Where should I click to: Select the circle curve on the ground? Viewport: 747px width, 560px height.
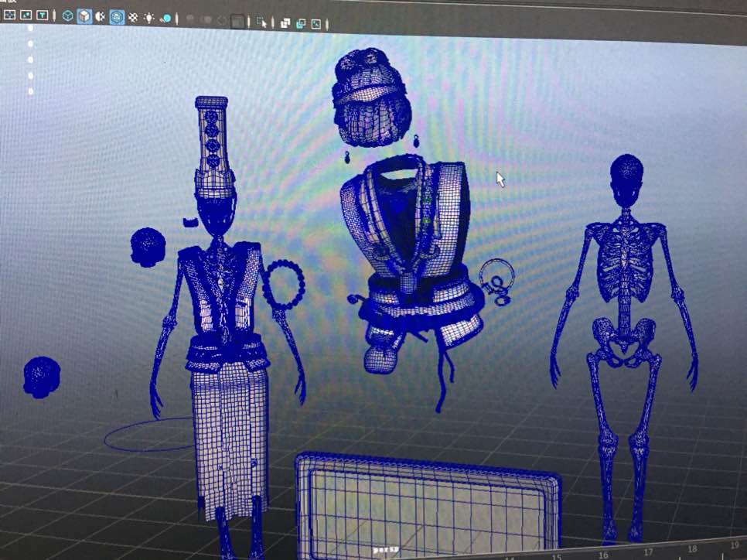click(x=149, y=434)
